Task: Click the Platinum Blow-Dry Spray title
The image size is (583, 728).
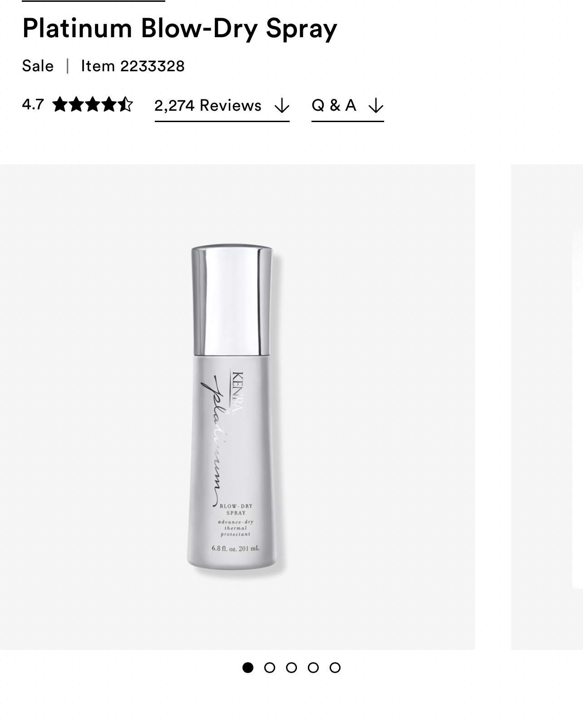Action: click(180, 29)
